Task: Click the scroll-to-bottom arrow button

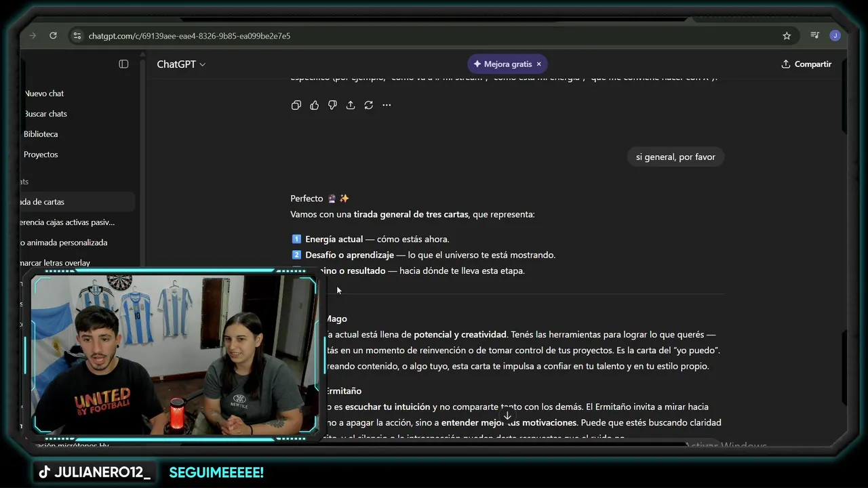Action: coord(507,415)
